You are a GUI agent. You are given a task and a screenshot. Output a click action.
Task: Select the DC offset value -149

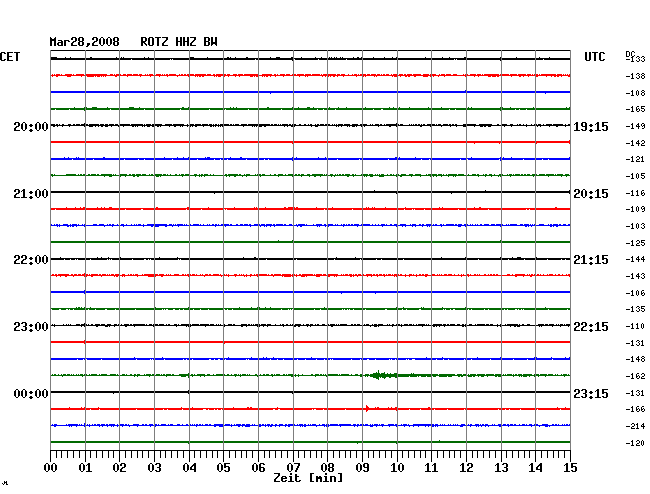click(x=635, y=126)
